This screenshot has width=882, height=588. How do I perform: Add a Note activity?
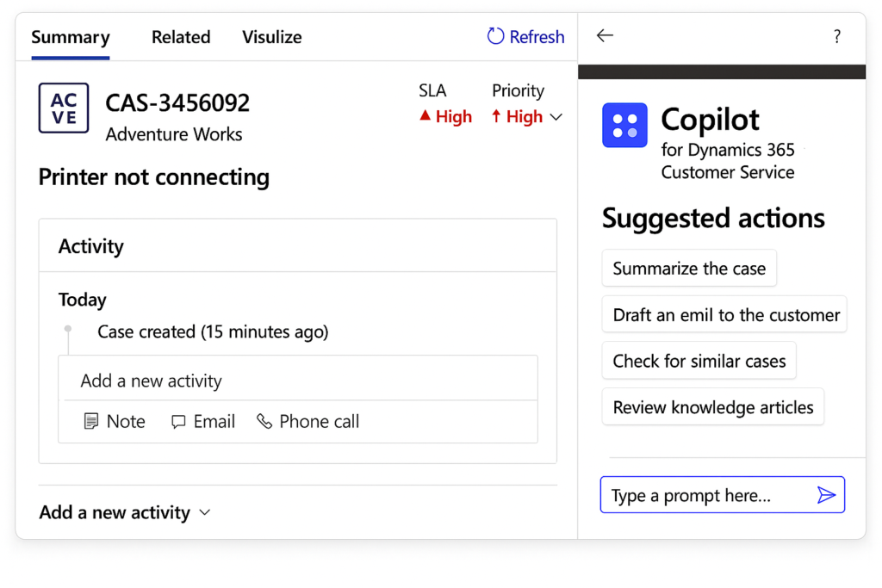(115, 422)
